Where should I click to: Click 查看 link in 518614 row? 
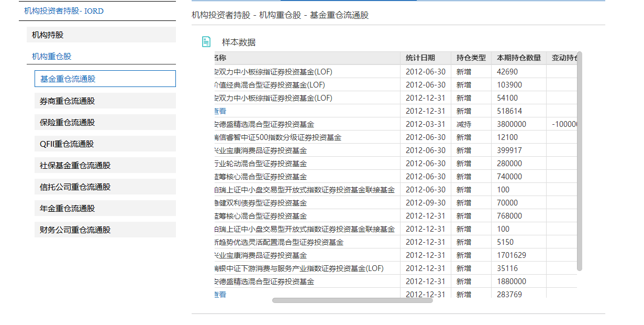pos(220,111)
